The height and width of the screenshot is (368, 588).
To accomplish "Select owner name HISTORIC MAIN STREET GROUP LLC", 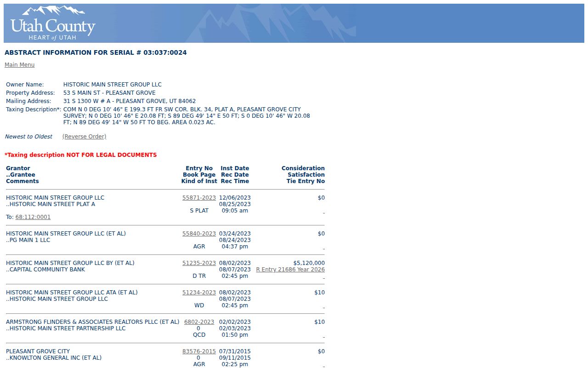I will coord(113,85).
